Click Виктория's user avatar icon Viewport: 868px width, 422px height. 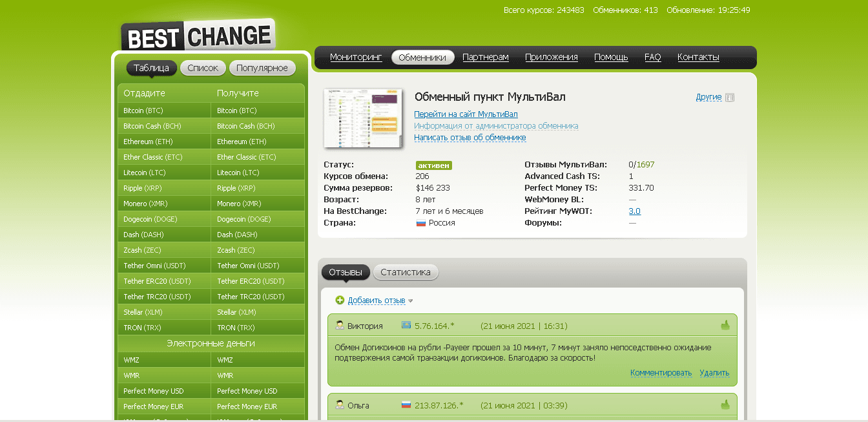(x=340, y=326)
